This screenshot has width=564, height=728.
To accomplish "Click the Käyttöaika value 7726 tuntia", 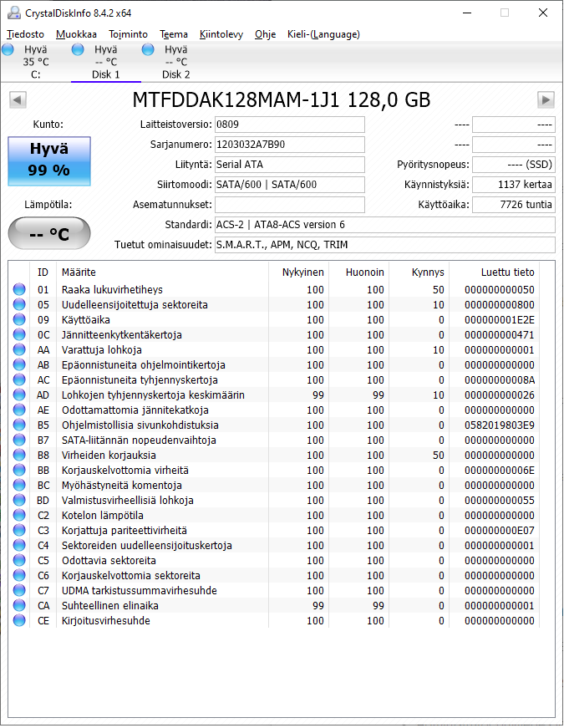I will click(513, 204).
